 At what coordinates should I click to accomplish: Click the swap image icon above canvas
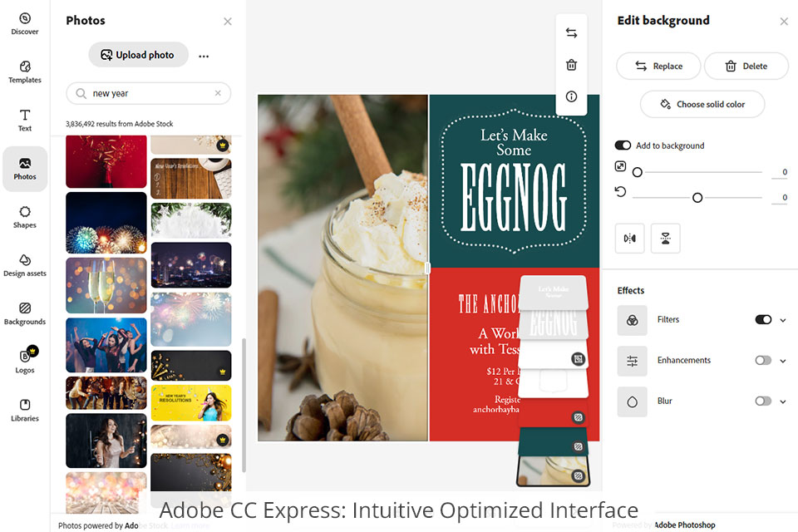tap(571, 33)
